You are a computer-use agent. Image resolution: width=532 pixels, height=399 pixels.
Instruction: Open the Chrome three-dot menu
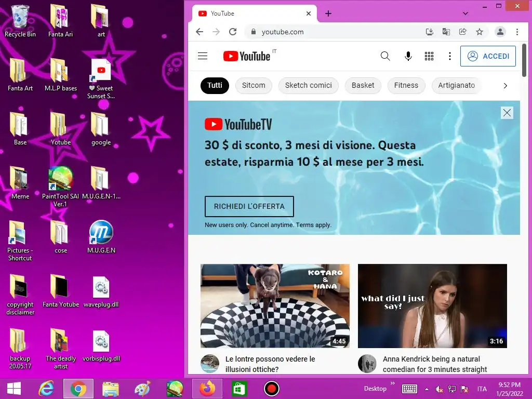click(x=517, y=32)
